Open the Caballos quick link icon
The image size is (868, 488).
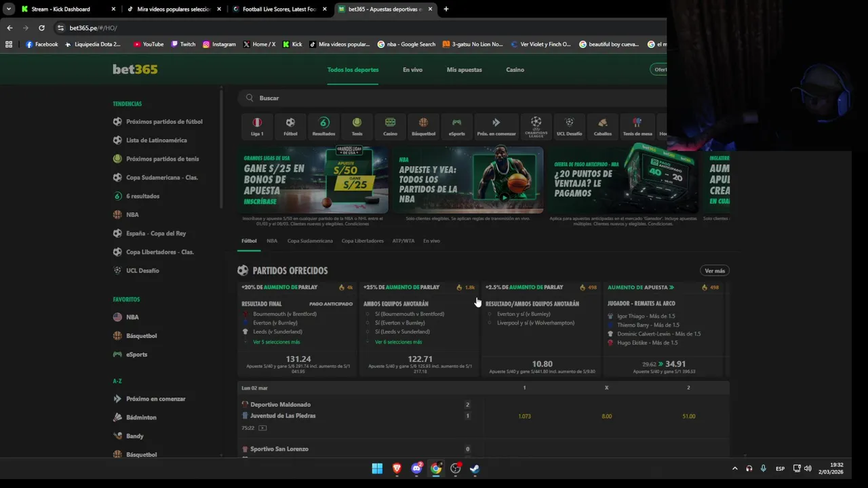click(602, 126)
